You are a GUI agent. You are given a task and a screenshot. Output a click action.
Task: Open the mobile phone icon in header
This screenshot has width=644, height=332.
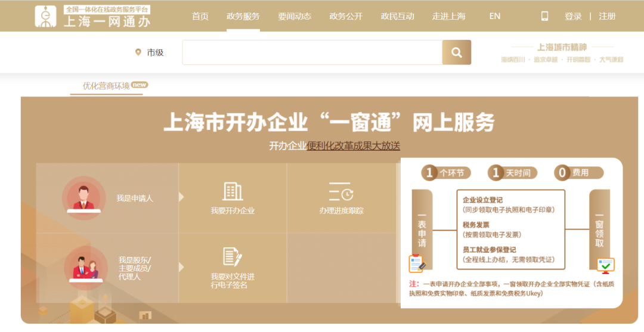[544, 16]
